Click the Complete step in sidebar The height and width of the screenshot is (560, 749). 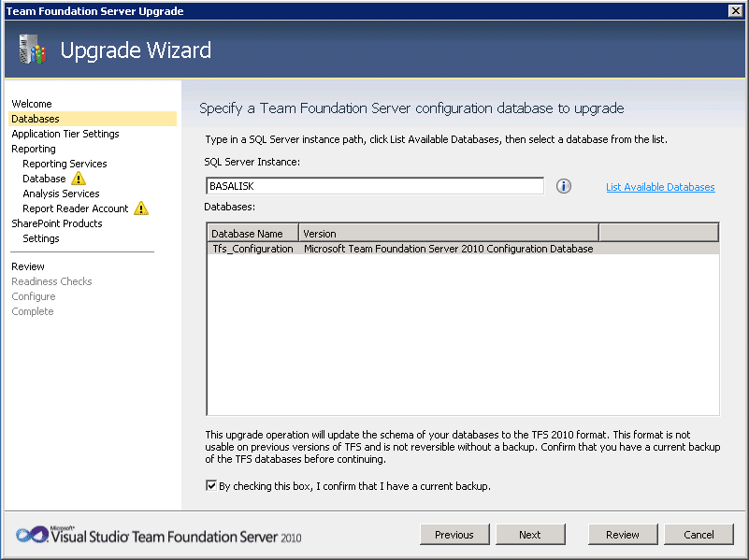[33, 311]
